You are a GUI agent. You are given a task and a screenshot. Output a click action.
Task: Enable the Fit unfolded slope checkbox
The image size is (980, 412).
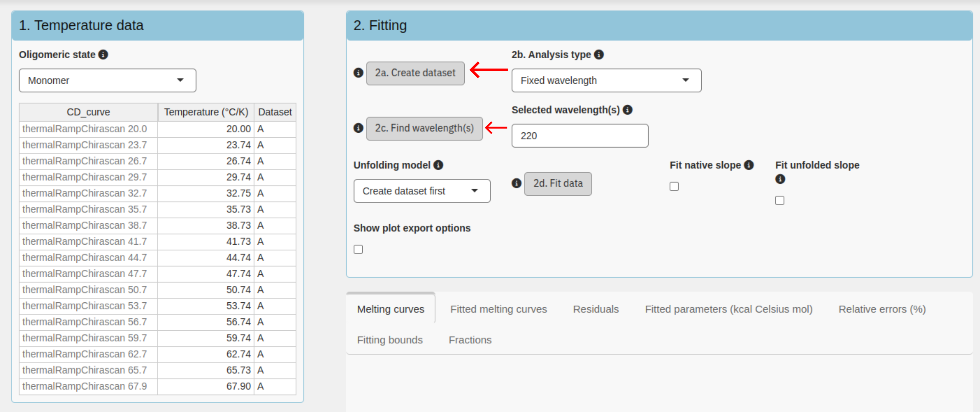(780, 200)
